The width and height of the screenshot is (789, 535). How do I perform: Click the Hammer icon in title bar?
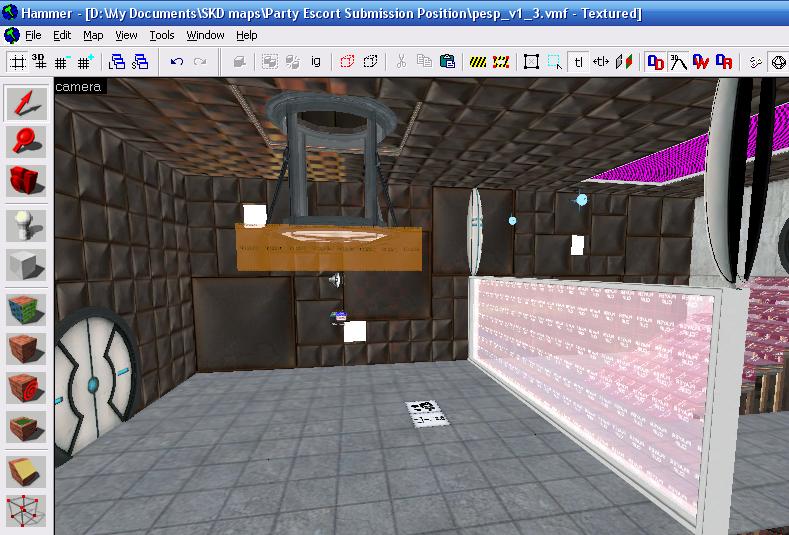10,12
